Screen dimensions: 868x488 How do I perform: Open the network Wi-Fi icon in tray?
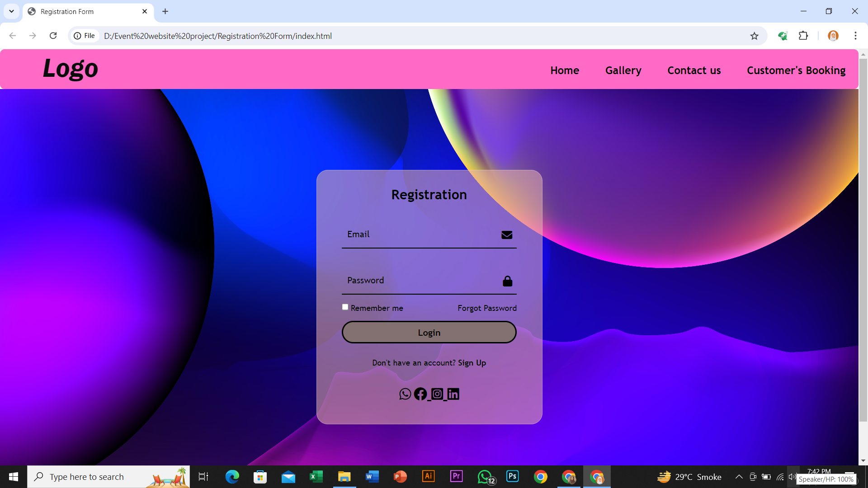coord(780,477)
